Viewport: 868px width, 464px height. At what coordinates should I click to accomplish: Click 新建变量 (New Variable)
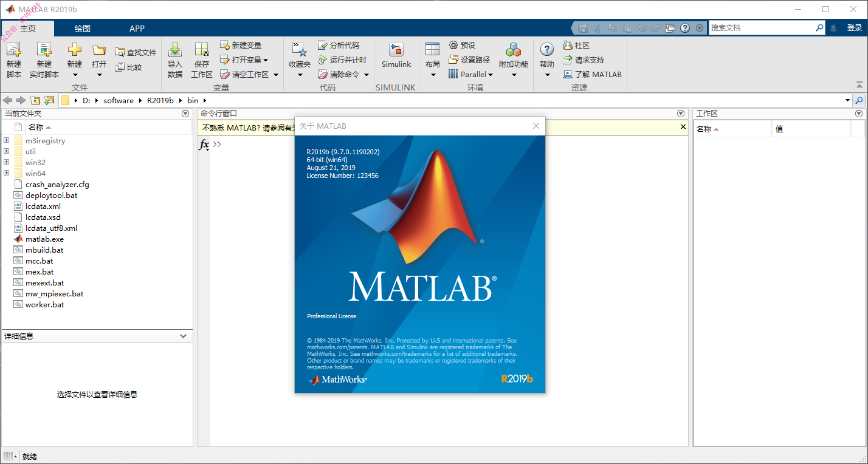(241, 46)
